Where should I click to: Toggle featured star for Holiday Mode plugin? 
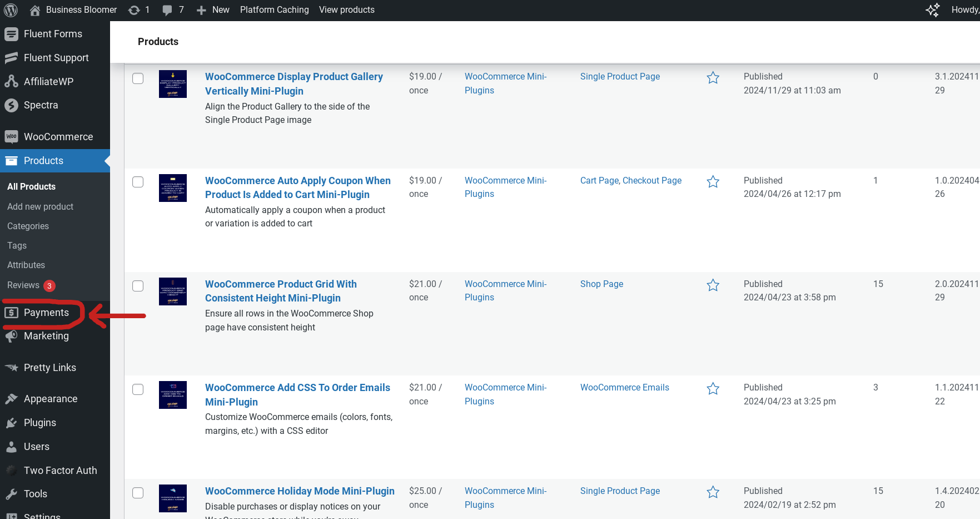click(713, 492)
